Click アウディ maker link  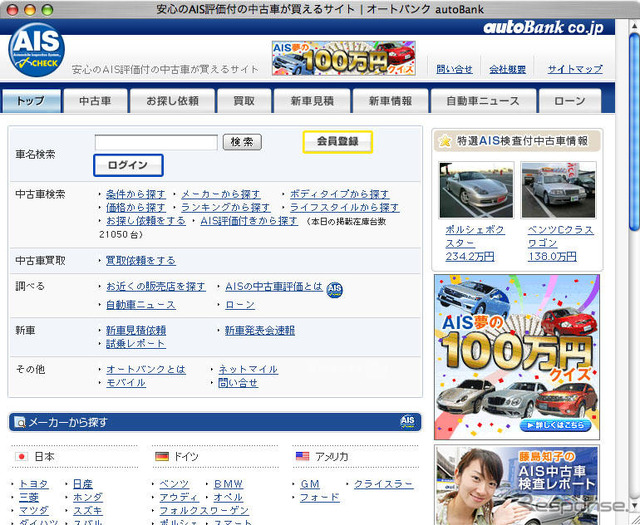179,497
